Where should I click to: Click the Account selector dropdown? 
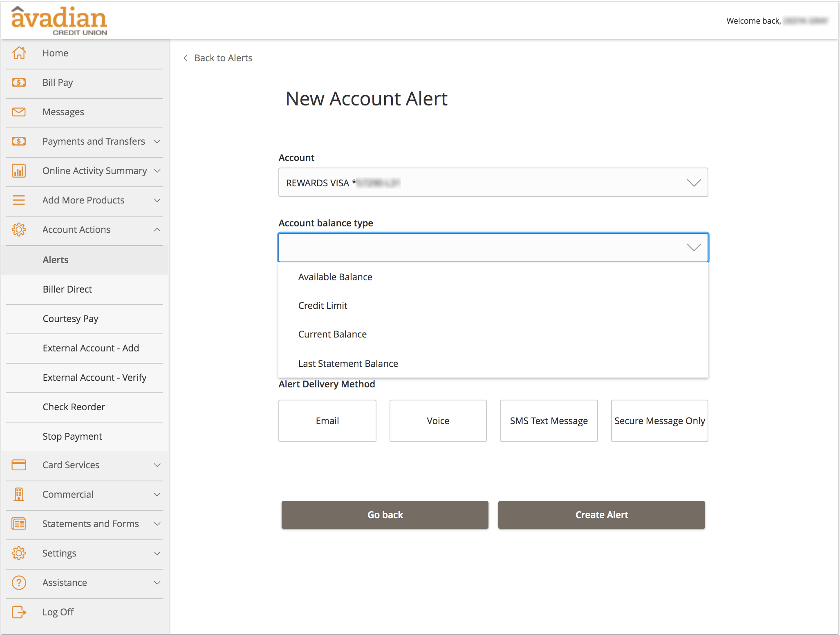pyautogui.click(x=493, y=182)
